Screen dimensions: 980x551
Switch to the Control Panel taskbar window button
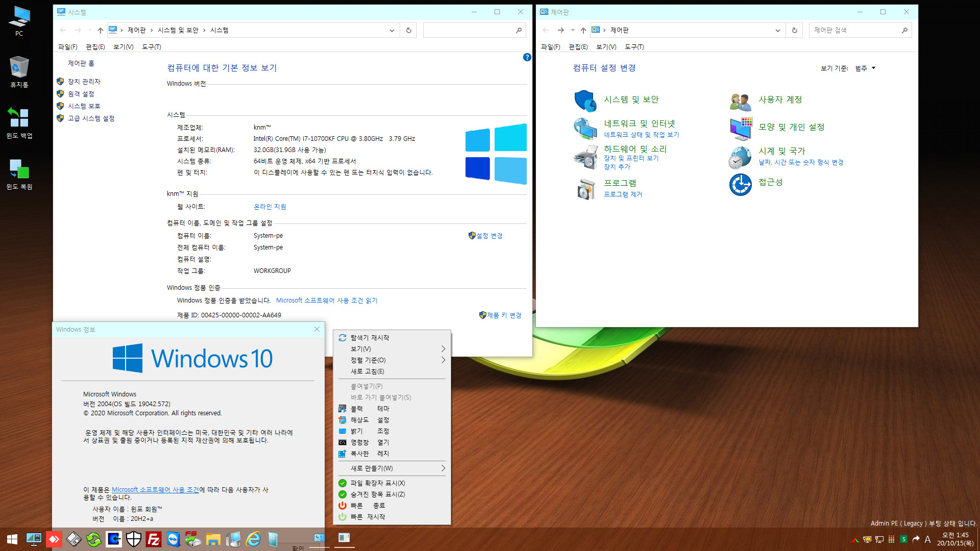[320, 538]
